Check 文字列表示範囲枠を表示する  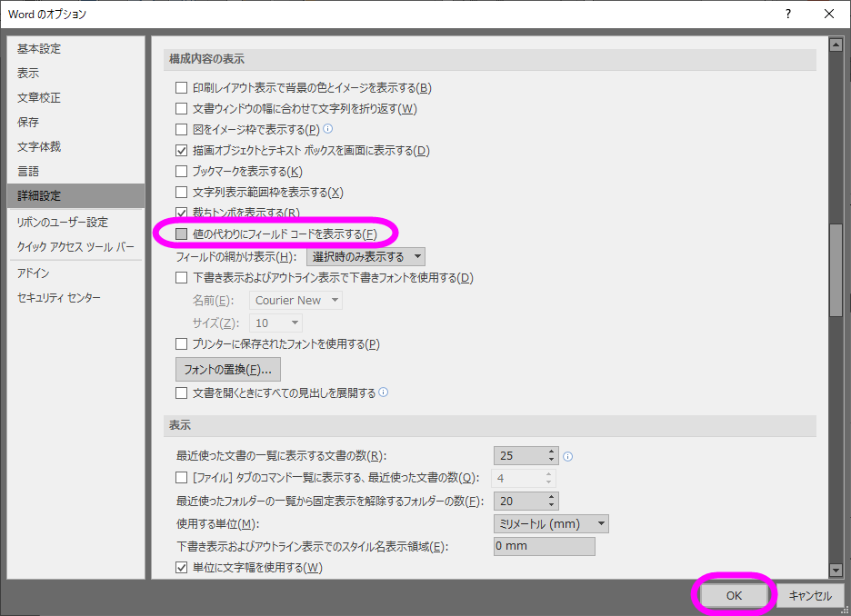click(x=181, y=193)
